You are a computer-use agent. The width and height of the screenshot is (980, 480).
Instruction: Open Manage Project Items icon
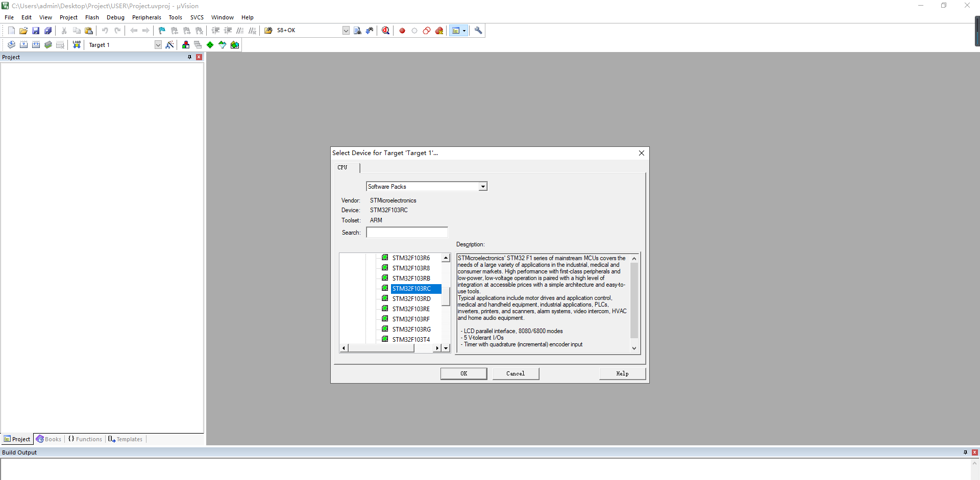coord(186,45)
